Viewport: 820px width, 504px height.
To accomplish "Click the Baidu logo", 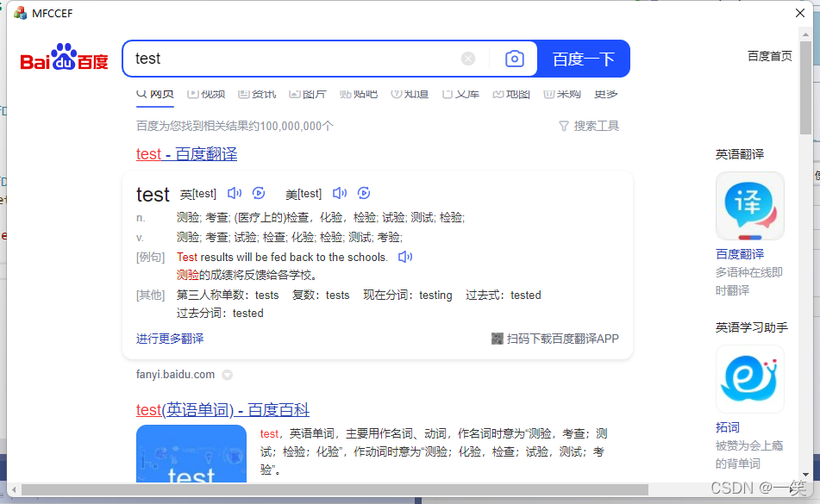I will tap(64, 58).
